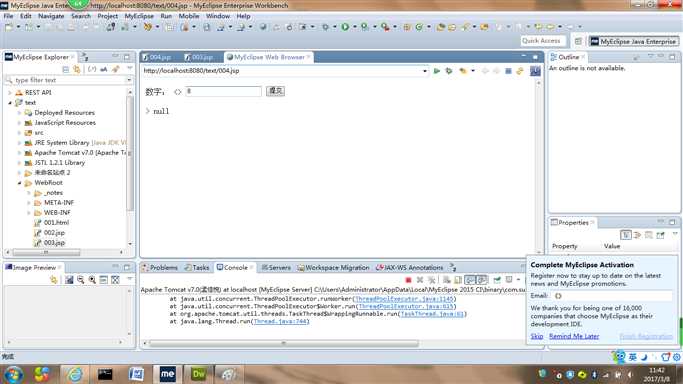Open the filter text dropdown arrow
The height and width of the screenshot is (384, 683).
pyautogui.click(x=129, y=80)
